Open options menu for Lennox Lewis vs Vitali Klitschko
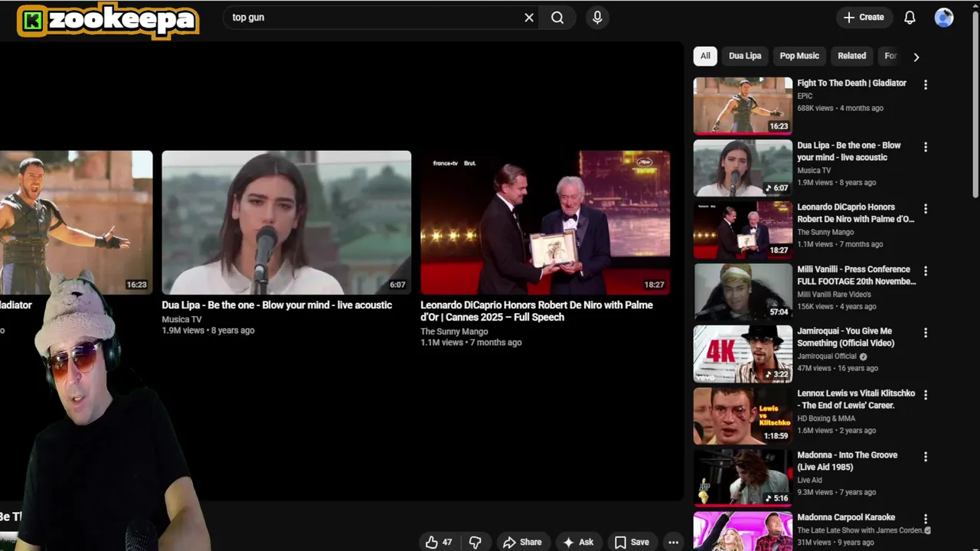This screenshot has width=980, height=551. pyautogui.click(x=926, y=395)
